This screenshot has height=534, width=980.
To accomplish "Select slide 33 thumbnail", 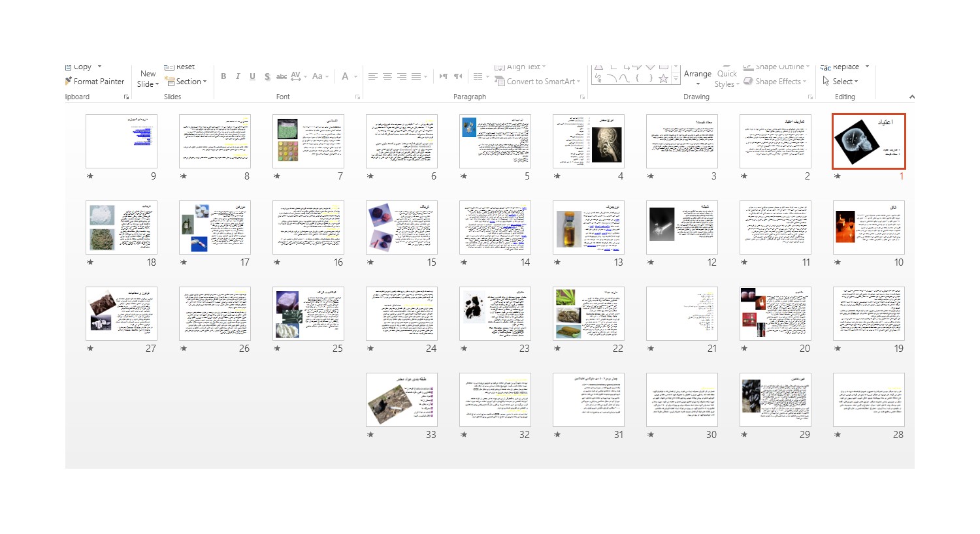I will (x=402, y=400).
